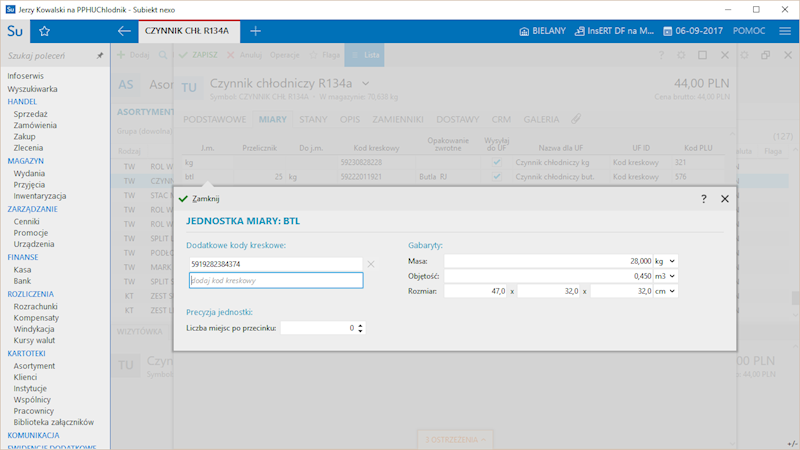
Task: Click the detach window icon at right
Action: click(x=765, y=55)
